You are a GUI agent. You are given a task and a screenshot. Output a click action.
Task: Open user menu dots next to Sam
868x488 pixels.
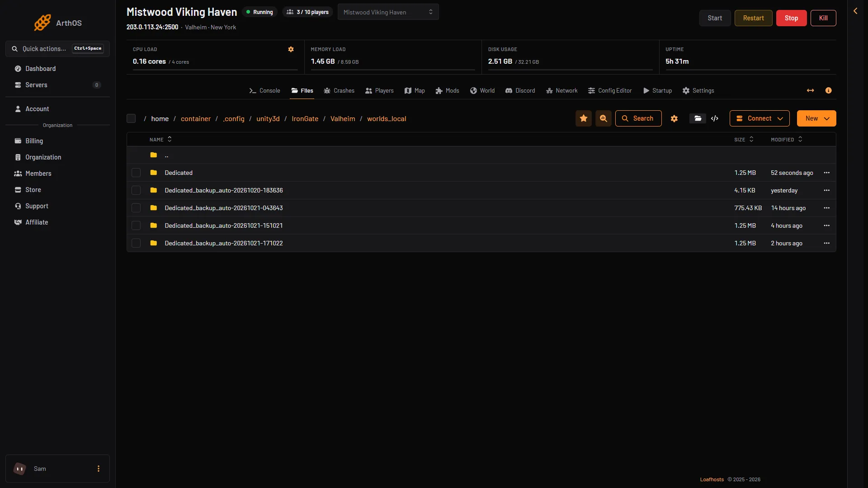99,469
